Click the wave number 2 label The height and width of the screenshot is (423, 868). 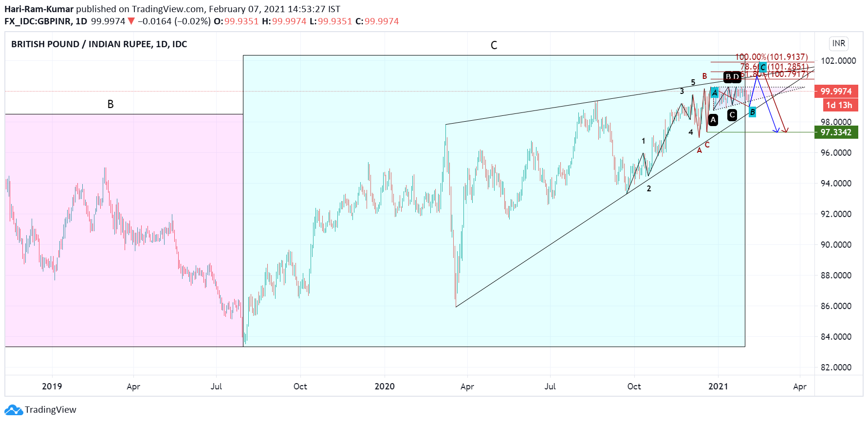click(649, 189)
